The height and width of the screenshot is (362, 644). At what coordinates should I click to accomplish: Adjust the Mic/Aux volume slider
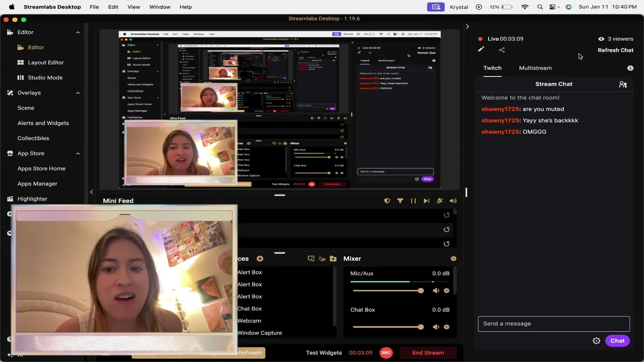tap(388, 291)
